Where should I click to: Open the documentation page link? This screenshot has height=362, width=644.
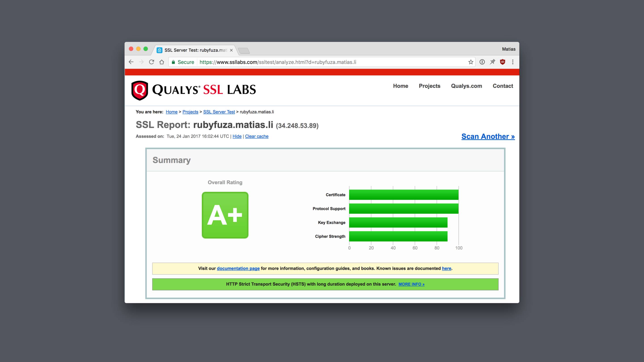coord(238,268)
